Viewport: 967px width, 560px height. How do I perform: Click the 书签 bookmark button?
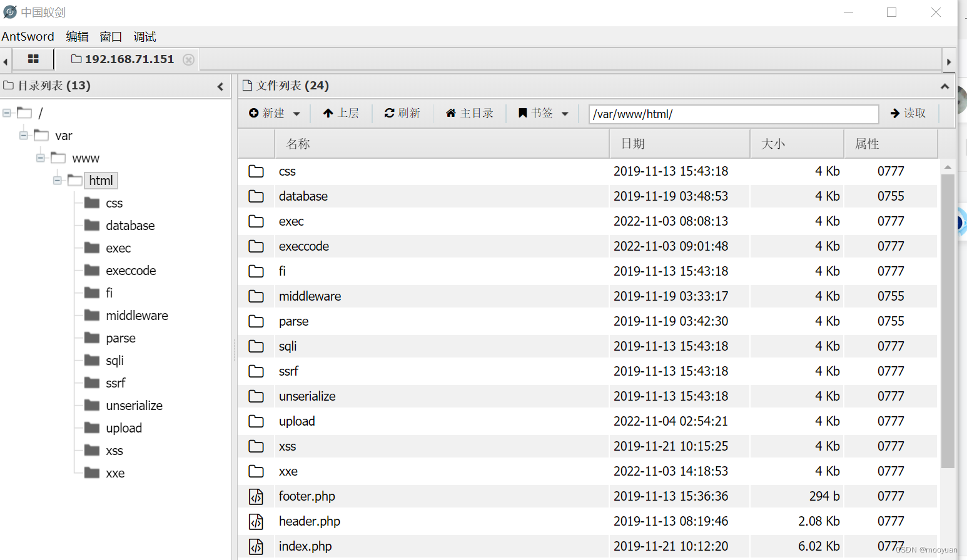[535, 113]
